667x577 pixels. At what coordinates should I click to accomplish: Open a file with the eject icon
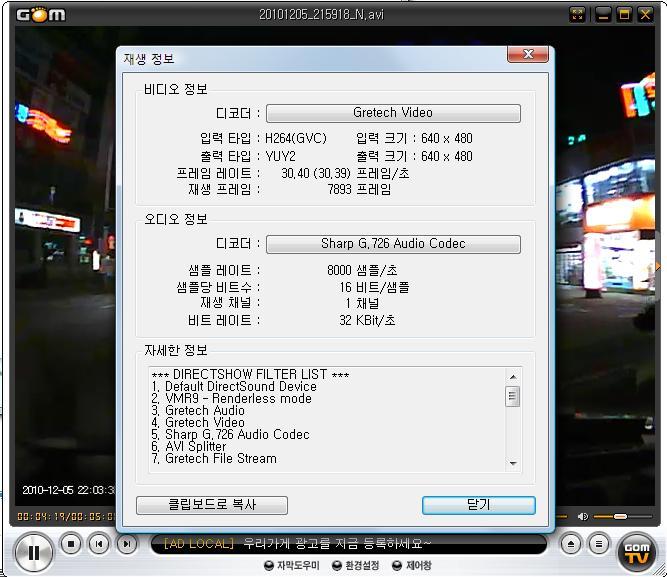point(571,544)
